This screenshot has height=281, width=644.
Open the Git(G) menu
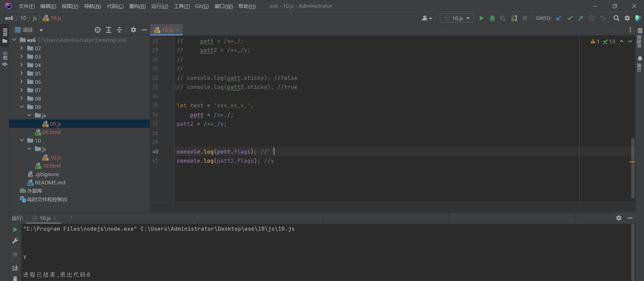click(x=202, y=6)
